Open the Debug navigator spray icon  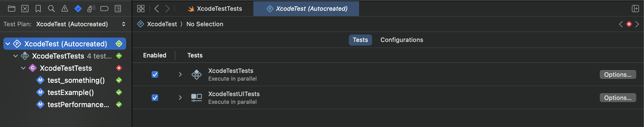91,9
